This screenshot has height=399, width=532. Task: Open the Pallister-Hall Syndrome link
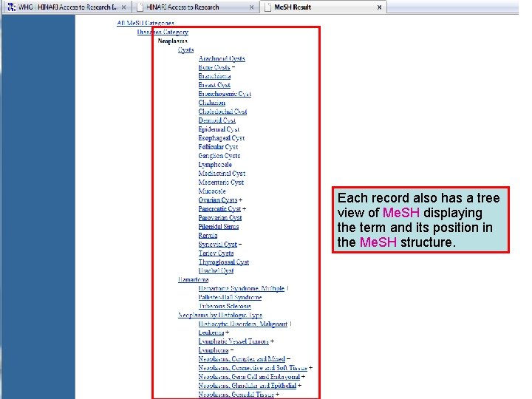coord(230,297)
